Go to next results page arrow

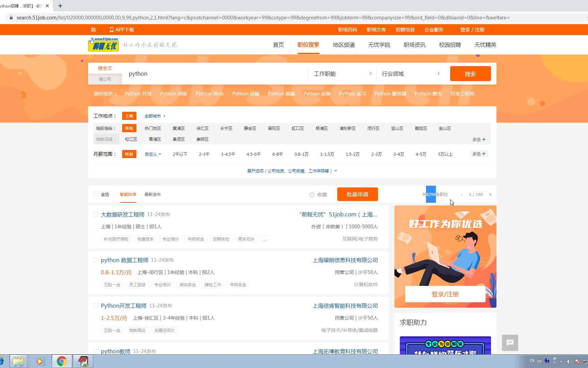[490, 195]
